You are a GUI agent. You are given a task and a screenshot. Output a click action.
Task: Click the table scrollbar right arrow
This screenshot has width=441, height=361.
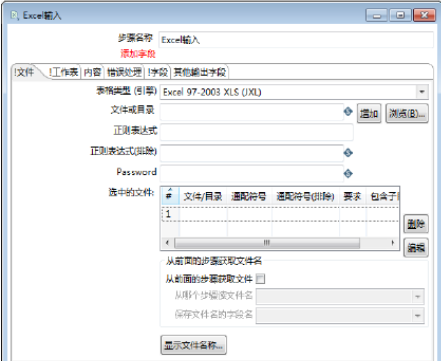[393, 243]
